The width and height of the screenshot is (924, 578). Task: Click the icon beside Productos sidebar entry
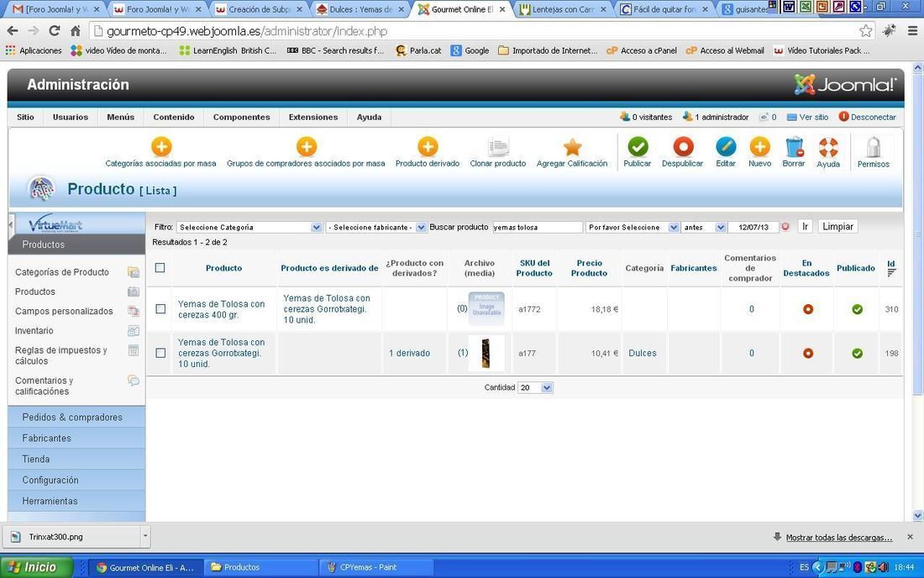coord(134,292)
